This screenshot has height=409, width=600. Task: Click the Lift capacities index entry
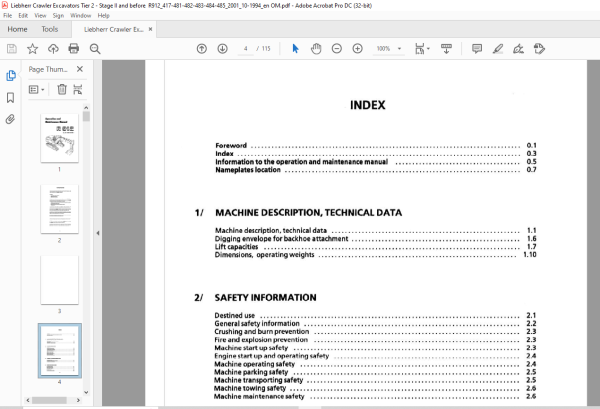[x=375, y=247]
